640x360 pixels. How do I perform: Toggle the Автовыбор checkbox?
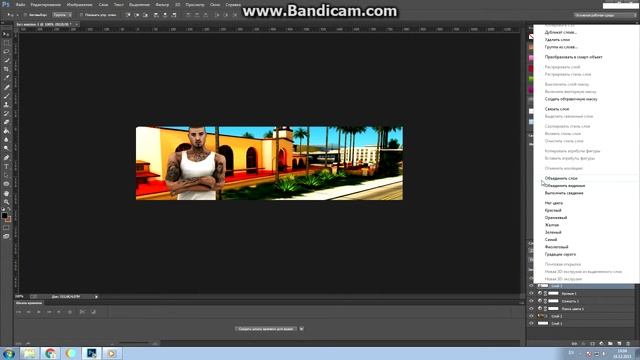[x=25, y=15]
